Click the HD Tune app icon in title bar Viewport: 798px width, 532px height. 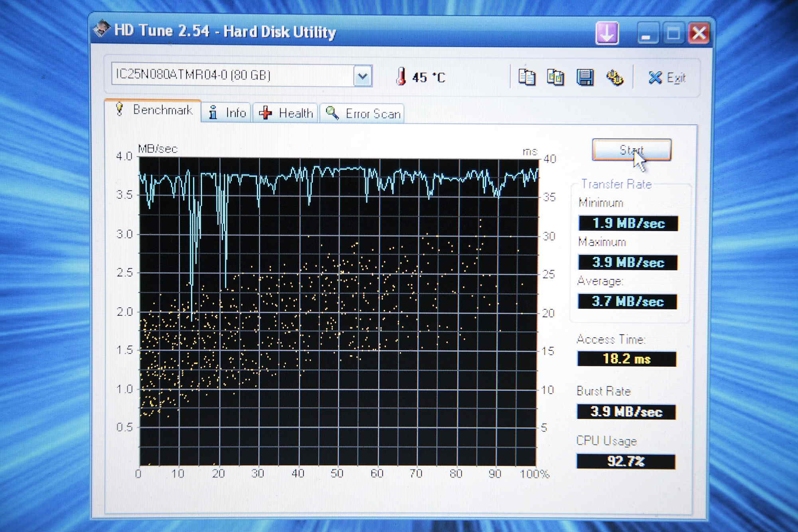pyautogui.click(x=101, y=29)
